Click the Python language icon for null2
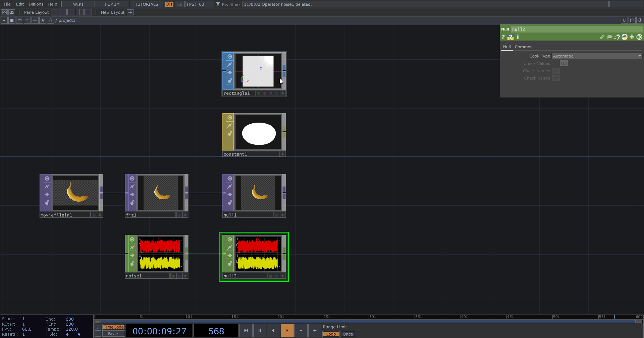The image size is (644, 338). click(x=624, y=37)
